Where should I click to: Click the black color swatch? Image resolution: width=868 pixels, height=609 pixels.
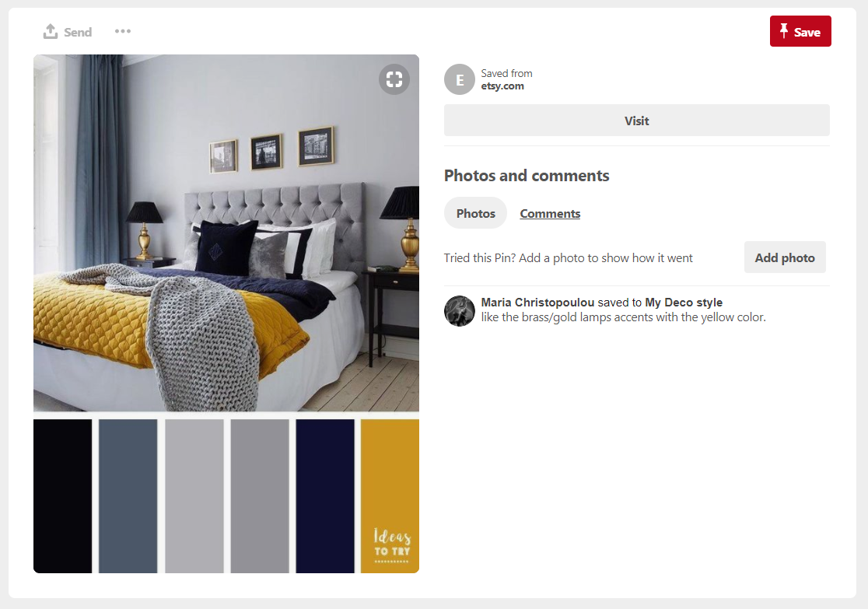coord(62,496)
